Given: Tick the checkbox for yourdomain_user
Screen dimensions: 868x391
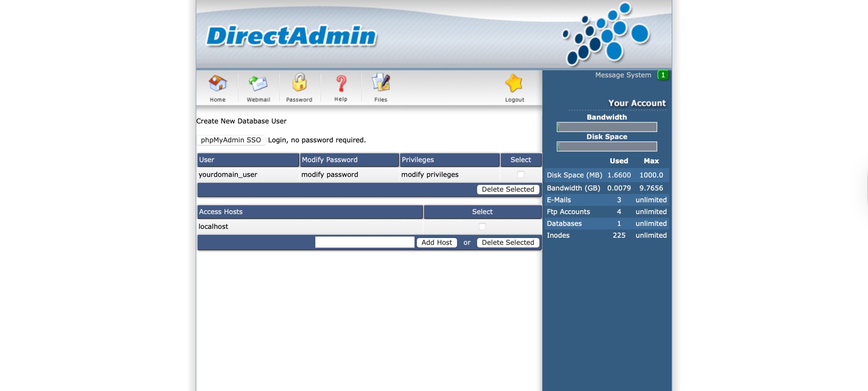Looking at the screenshot, I should (x=520, y=174).
